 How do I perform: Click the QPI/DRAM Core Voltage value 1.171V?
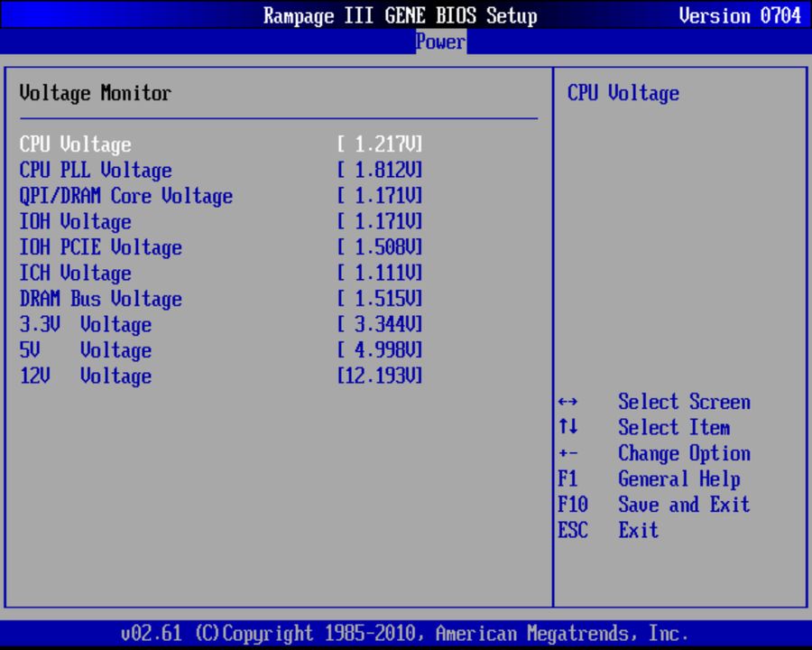(380, 196)
